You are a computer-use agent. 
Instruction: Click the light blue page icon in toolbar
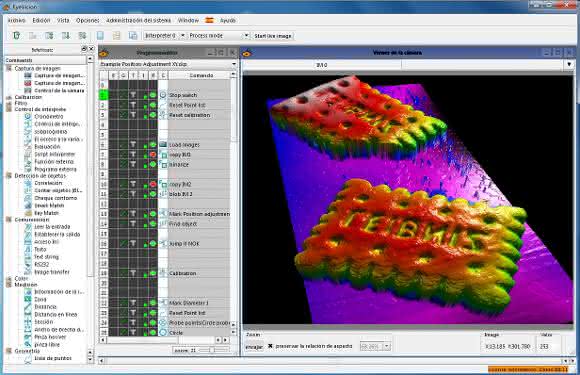pos(100,36)
